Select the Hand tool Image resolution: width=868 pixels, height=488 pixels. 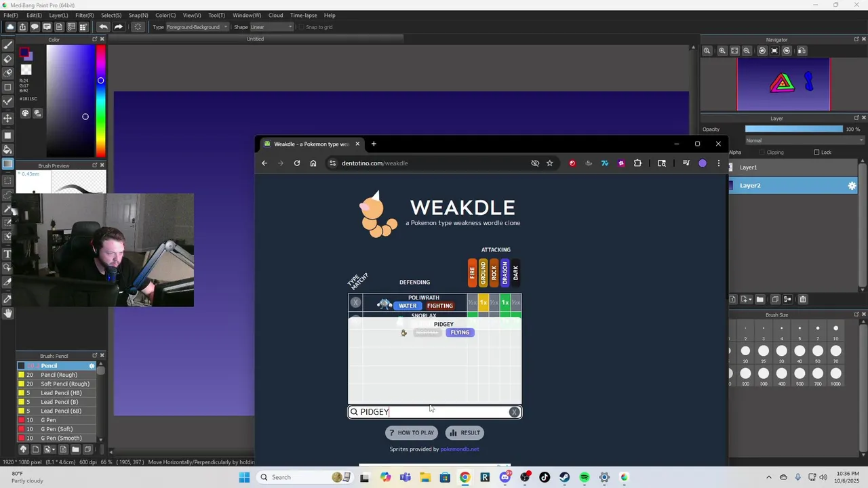pyautogui.click(x=7, y=313)
